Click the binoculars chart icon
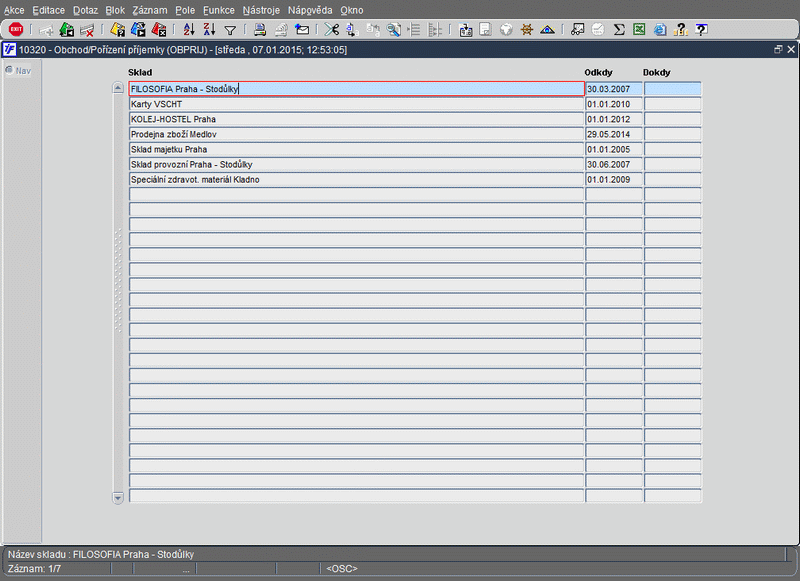This screenshot has width=800, height=581. pos(578,30)
